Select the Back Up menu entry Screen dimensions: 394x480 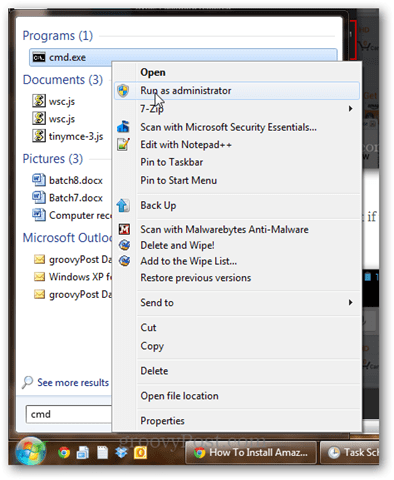[237, 205]
